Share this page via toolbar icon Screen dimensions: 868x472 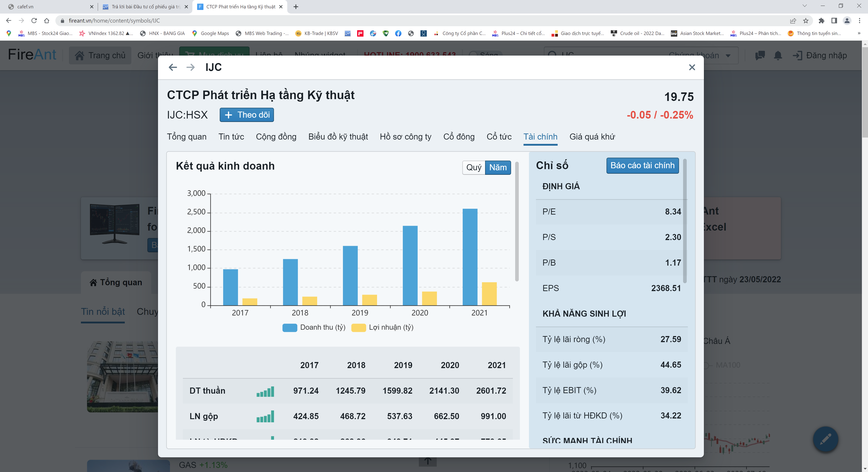pos(793,21)
